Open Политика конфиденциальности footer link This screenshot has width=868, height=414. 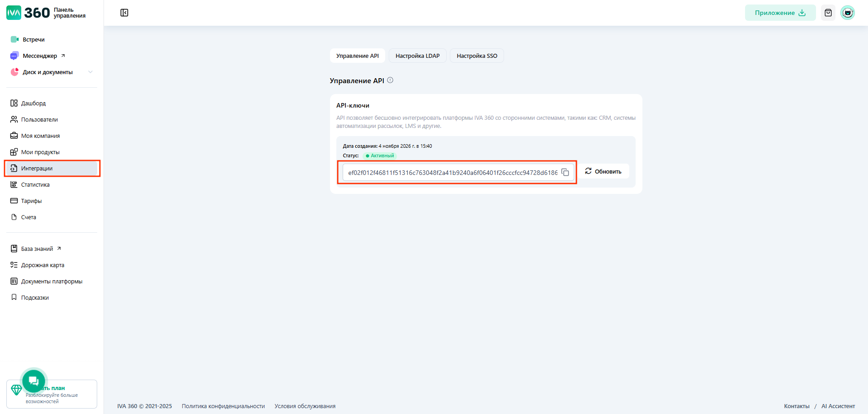223,406
